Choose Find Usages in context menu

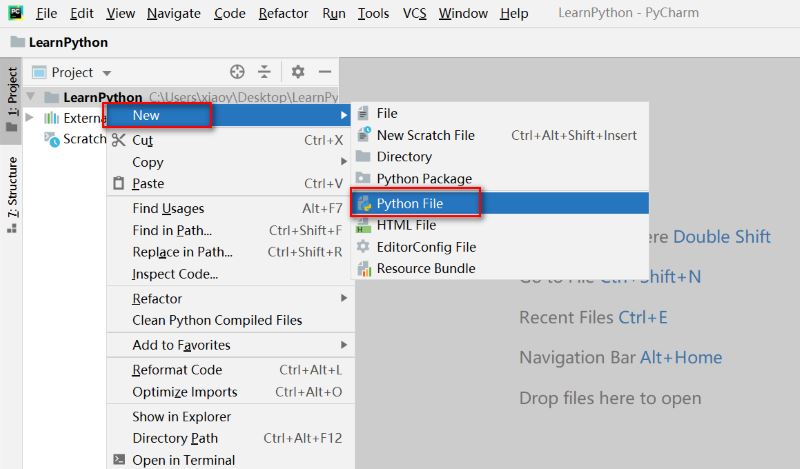pos(168,208)
